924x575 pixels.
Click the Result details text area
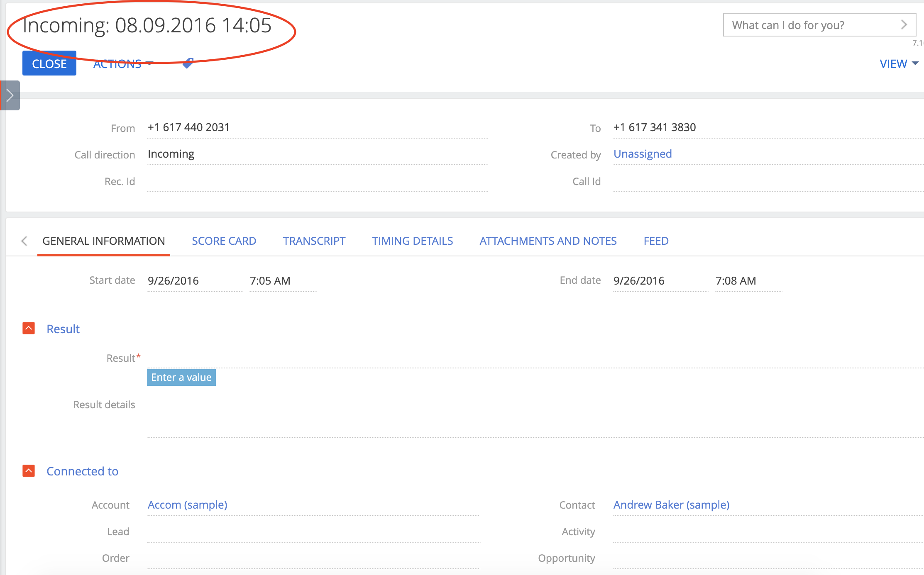tap(535, 417)
